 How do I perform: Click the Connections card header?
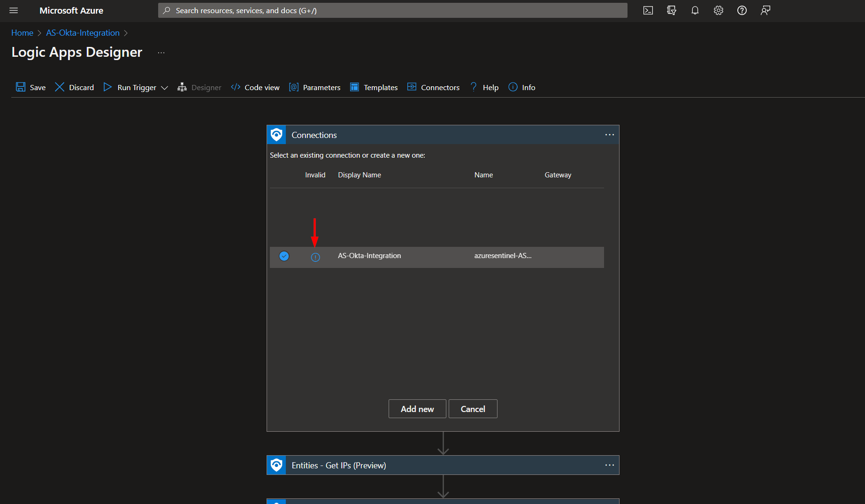click(443, 135)
